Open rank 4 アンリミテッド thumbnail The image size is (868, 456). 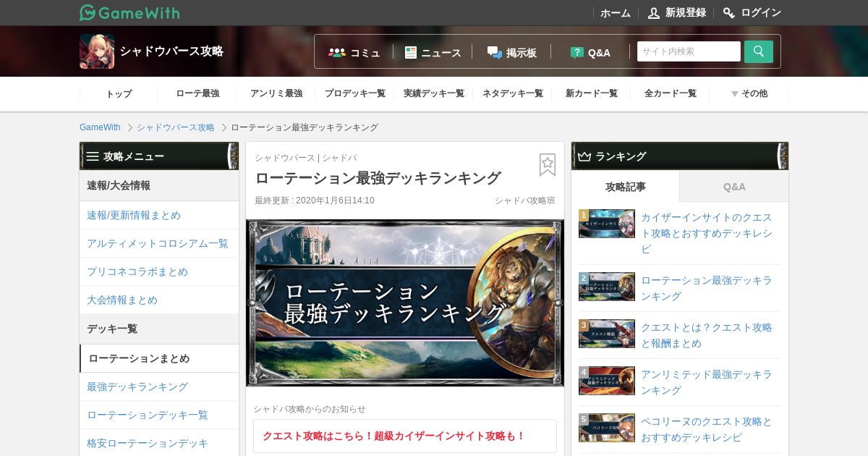[x=607, y=381]
